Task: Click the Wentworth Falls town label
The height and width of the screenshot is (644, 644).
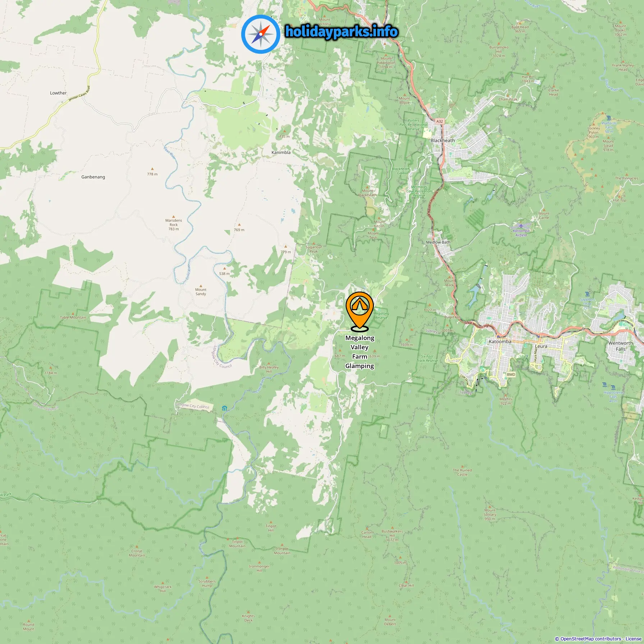Action: click(x=621, y=346)
